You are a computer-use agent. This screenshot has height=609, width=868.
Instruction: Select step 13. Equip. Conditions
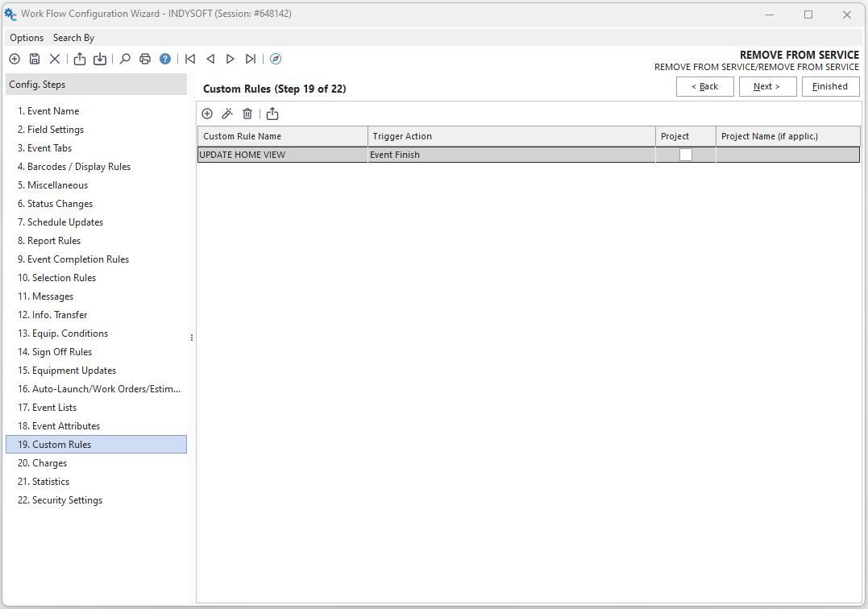97,333
